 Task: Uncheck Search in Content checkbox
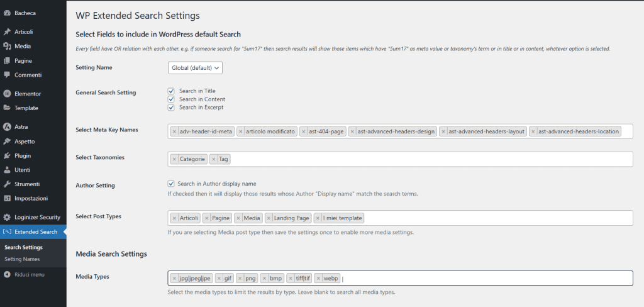171,99
